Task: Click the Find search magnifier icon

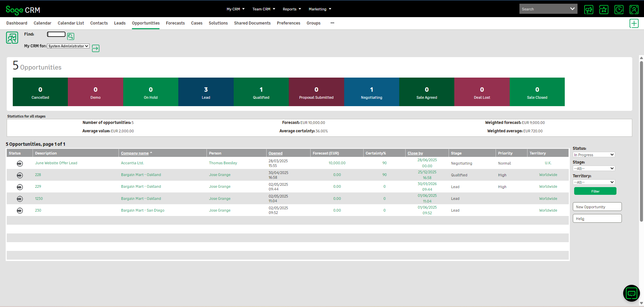Action: tap(71, 36)
